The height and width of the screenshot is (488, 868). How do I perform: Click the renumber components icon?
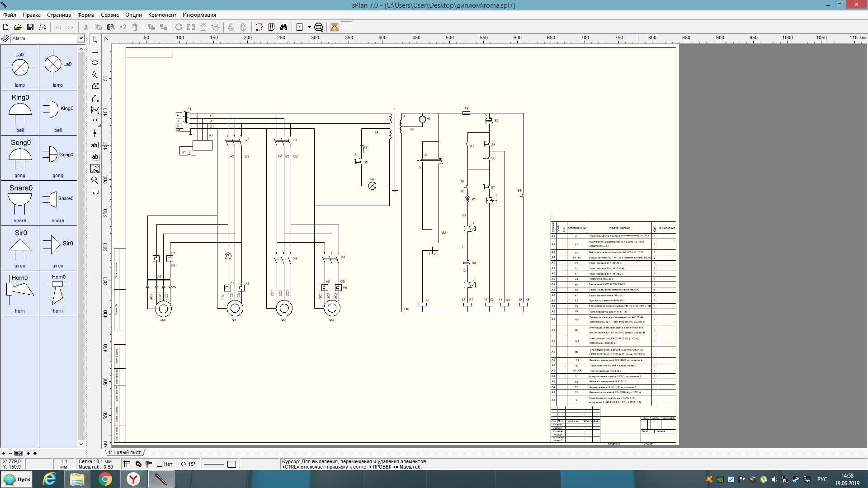[x=259, y=27]
